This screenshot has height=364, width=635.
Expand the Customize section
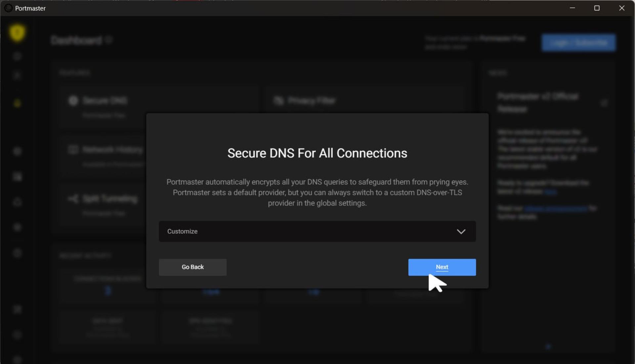317,231
